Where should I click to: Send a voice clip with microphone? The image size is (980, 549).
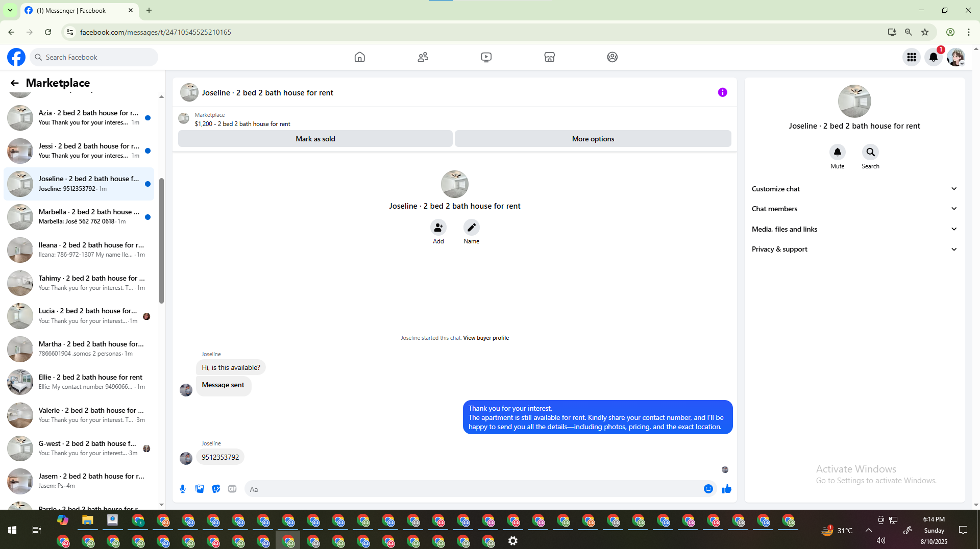click(183, 489)
